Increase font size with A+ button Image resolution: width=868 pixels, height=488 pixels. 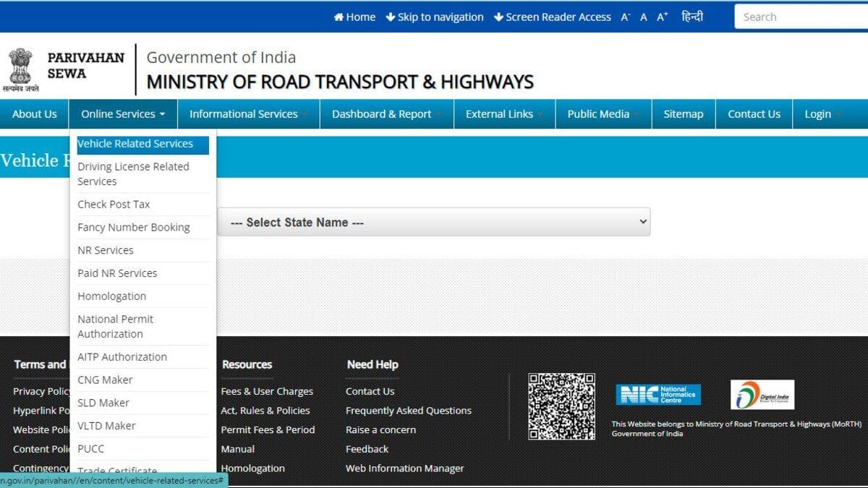click(662, 17)
